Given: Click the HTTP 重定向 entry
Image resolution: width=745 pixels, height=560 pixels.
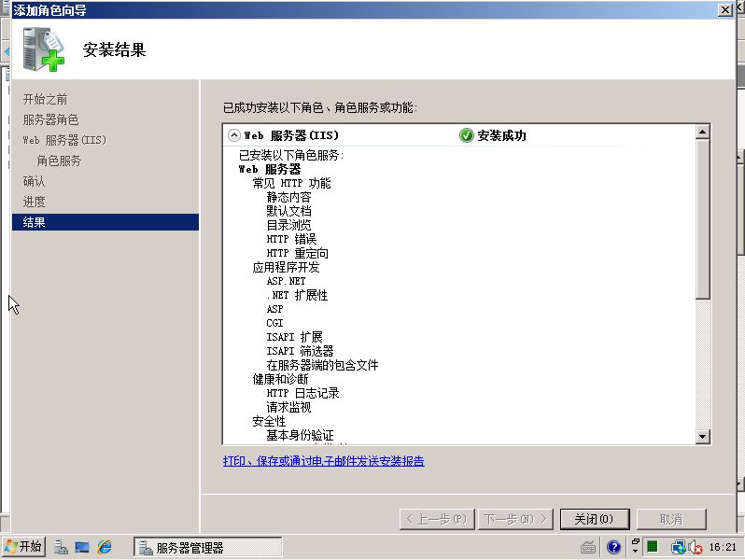Looking at the screenshot, I should coord(297,253).
